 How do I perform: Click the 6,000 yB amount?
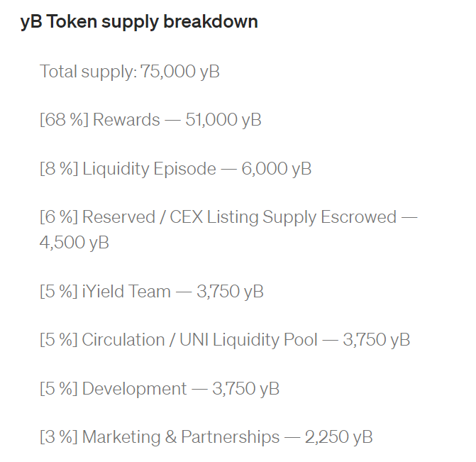(277, 169)
